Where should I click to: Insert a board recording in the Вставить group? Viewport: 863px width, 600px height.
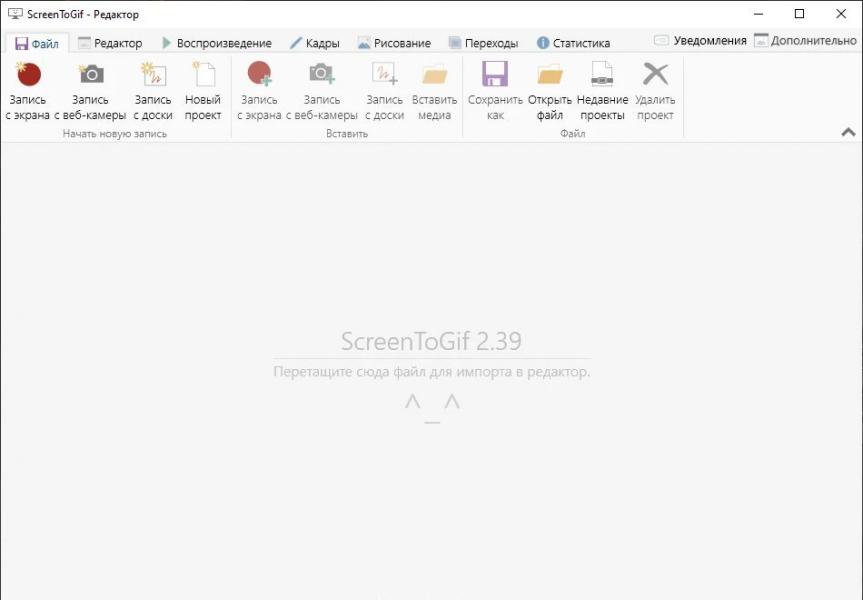click(385, 91)
